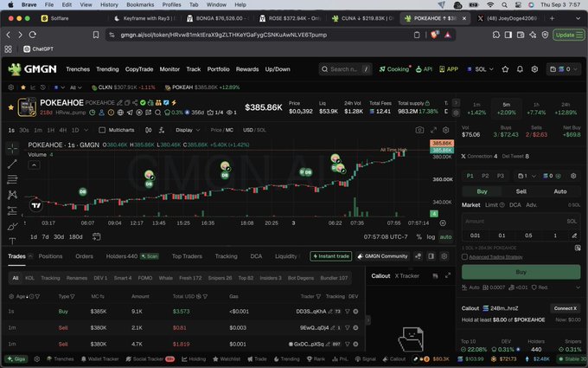Switch to the Top Traders tab

point(187,256)
